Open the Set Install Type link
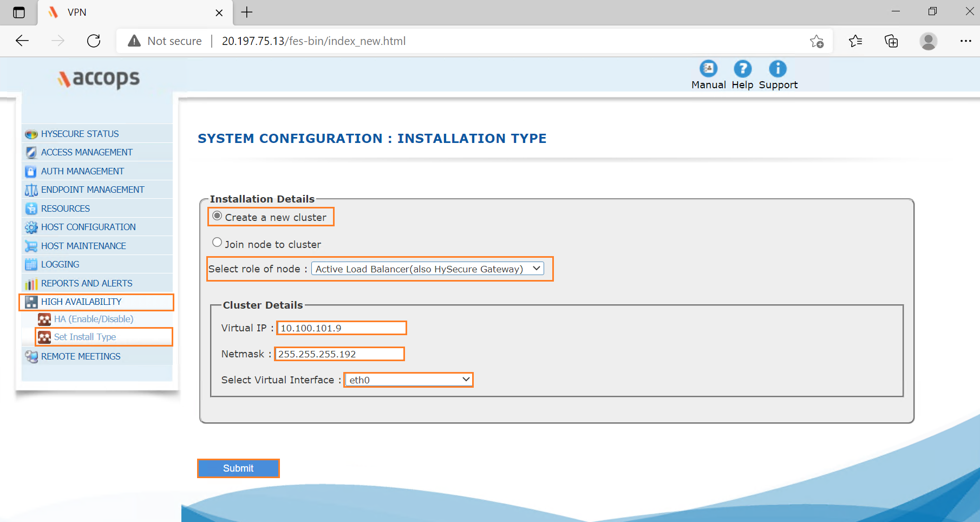Image resolution: width=980 pixels, height=522 pixels. click(x=85, y=337)
